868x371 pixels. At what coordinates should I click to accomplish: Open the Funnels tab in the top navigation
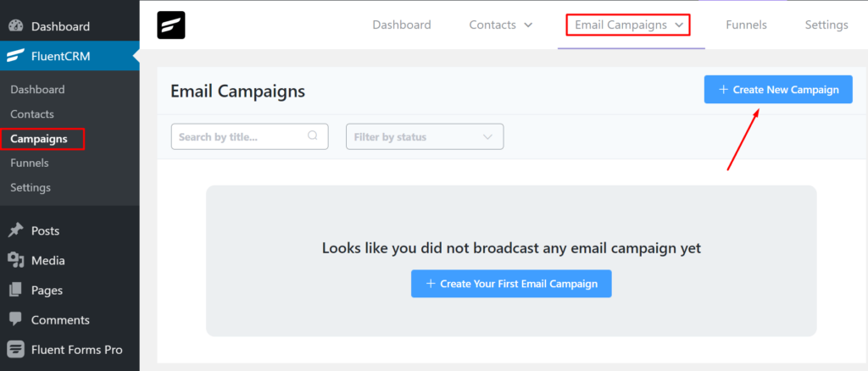(746, 25)
